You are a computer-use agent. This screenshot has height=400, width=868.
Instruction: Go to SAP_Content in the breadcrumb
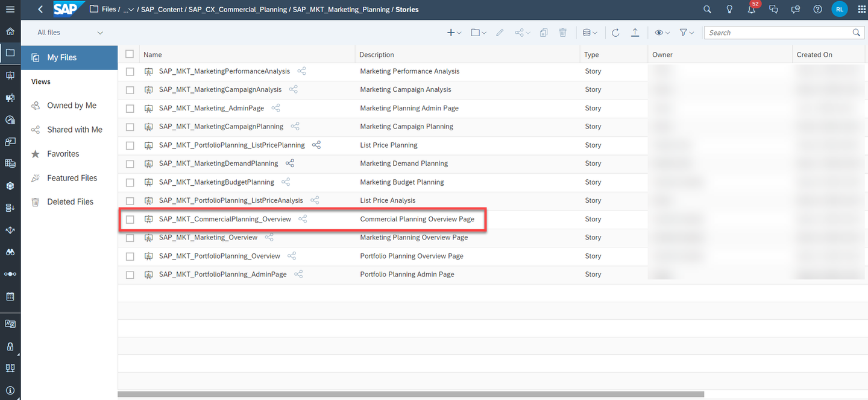coord(162,10)
